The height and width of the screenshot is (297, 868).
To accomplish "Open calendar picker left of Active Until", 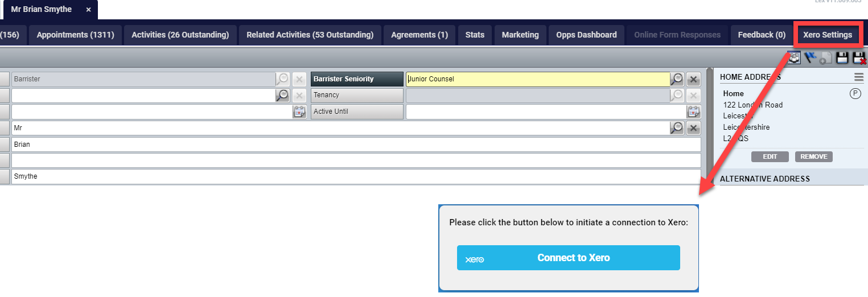I will click(299, 112).
